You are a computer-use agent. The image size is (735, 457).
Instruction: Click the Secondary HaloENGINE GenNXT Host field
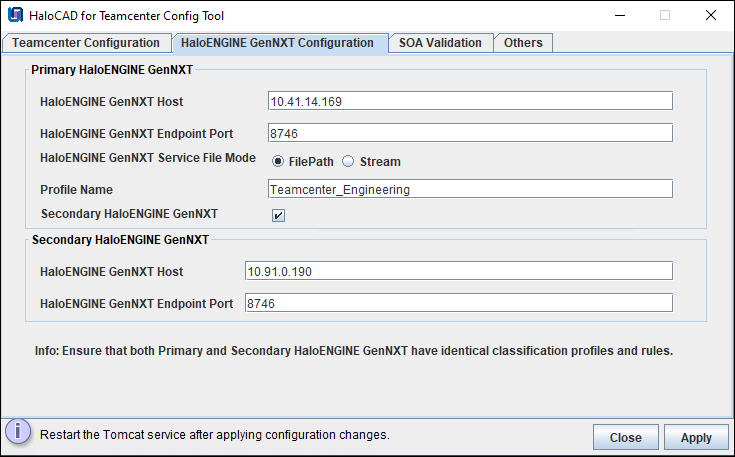click(459, 271)
